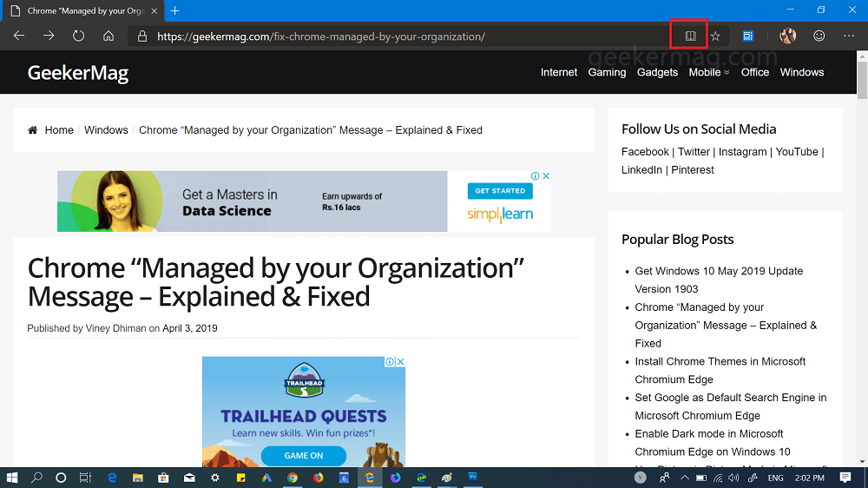The height and width of the screenshot is (488, 868).
Task: Expand the Mobile dropdown menu
Action: (x=708, y=73)
